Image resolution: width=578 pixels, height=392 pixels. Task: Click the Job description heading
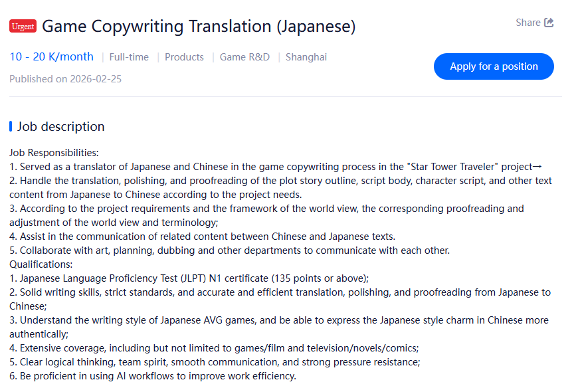click(61, 126)
